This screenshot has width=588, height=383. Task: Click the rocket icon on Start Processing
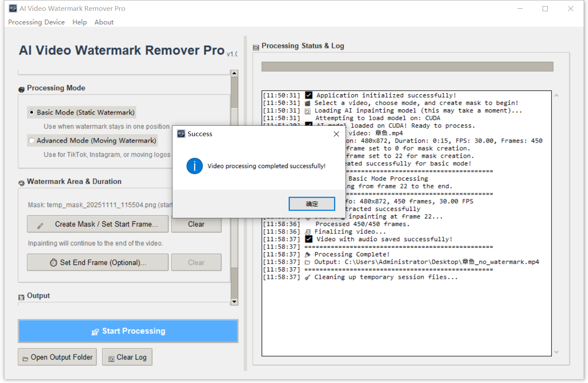[95, 332]
